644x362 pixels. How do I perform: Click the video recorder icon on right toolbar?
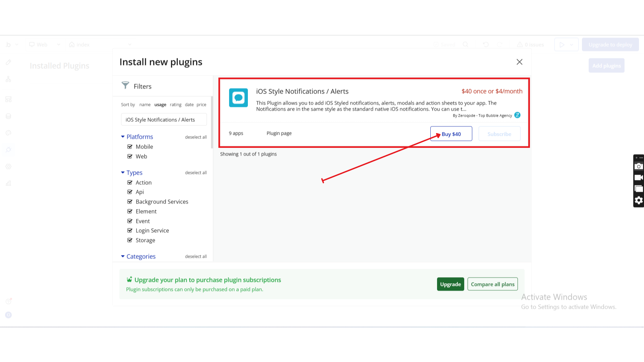coord(639,178)
